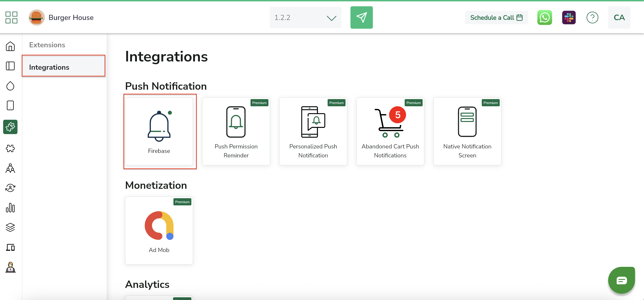The height and width of the screenshot is (300, 644).
Task: Open the help question mark icon
Action: pos(592,17)
